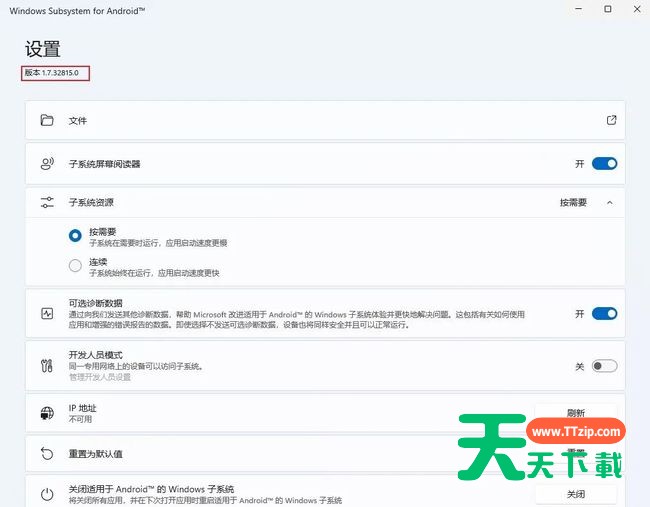Click 子系统始终在运行 description text

coord(154,273)
